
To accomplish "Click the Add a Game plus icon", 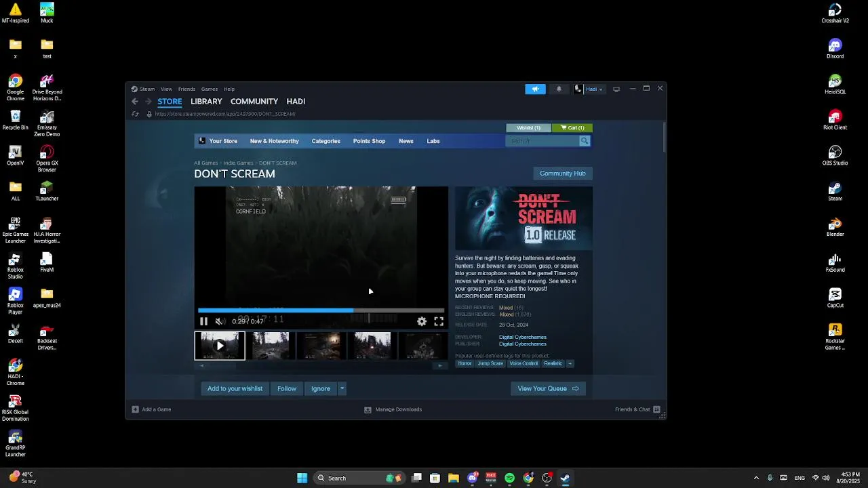I will (135, 409).
